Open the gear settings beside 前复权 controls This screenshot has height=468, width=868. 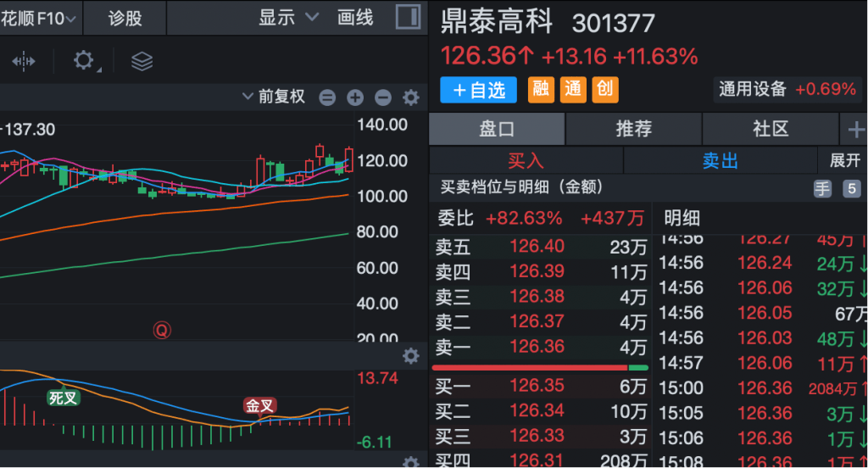(x=411, y=97)
